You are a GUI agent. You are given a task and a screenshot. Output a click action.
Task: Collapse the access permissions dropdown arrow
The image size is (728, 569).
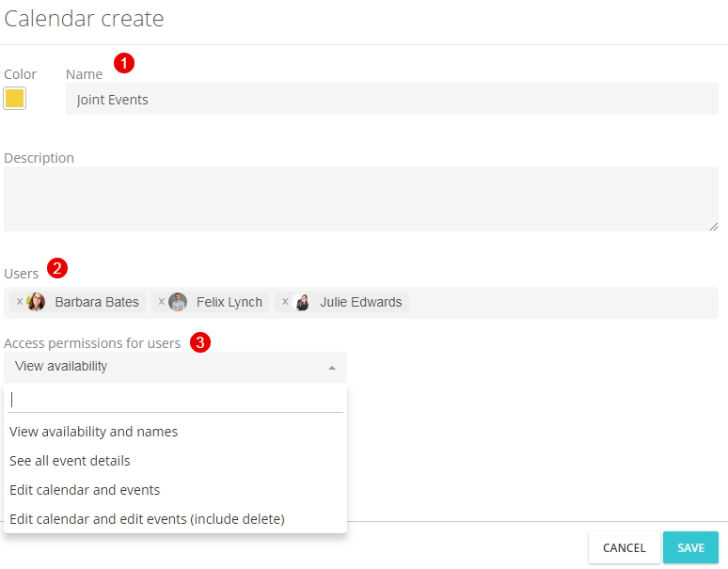pos(332,368)
